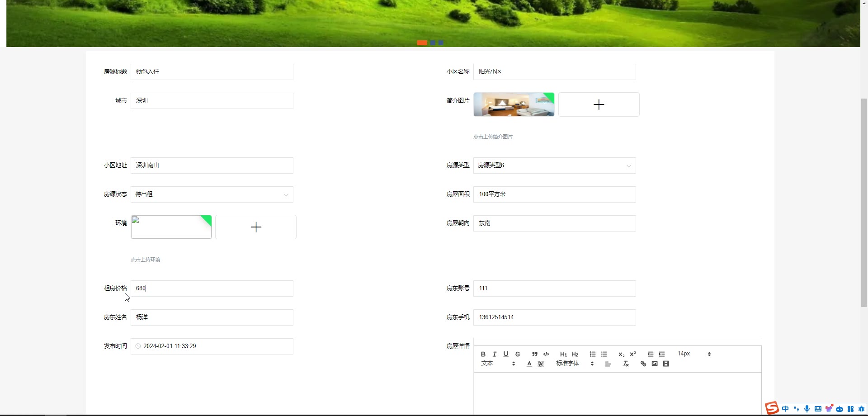Clear text formatting in the editor
The image size is (868, 416).
point(626,364)
